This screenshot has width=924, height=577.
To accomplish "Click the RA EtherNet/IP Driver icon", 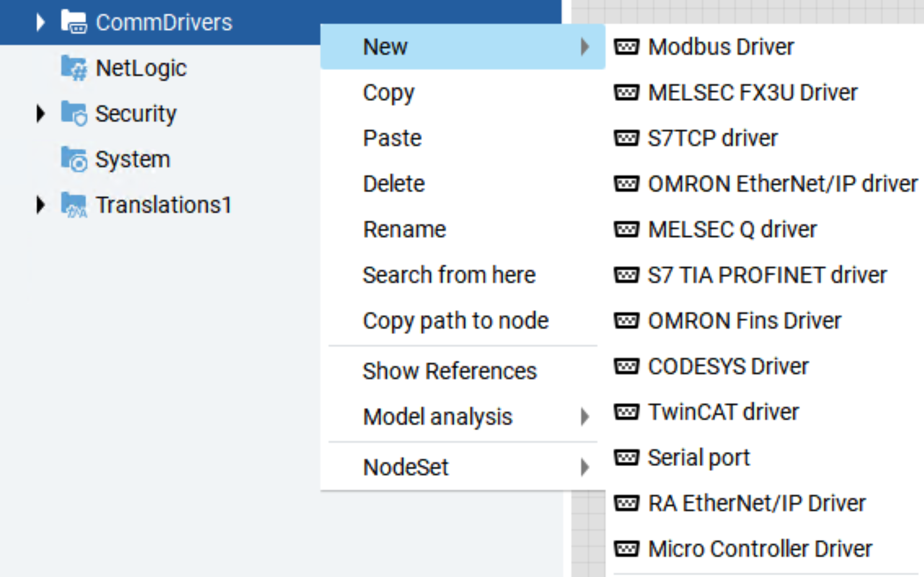I will (x=626, y=503).
